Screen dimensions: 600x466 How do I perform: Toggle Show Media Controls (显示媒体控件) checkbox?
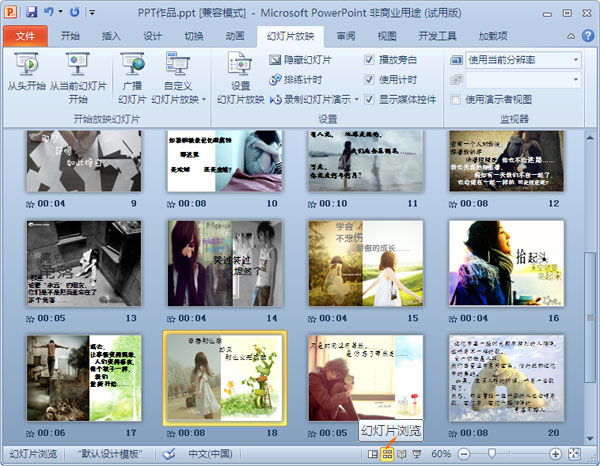[369, 99]
